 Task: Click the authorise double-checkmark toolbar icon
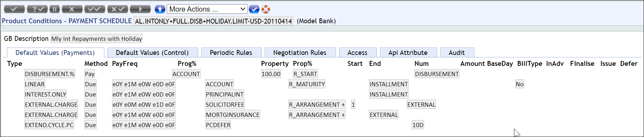[95, 9]
